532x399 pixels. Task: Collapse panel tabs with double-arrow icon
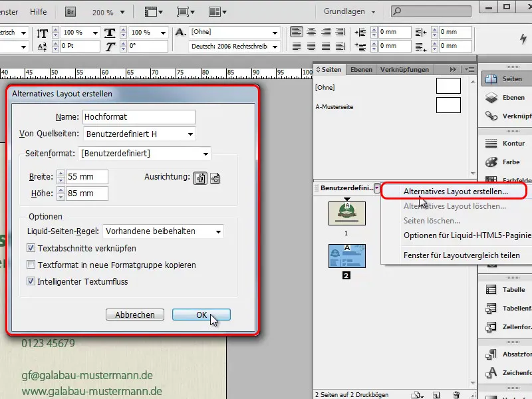(453, 70)
